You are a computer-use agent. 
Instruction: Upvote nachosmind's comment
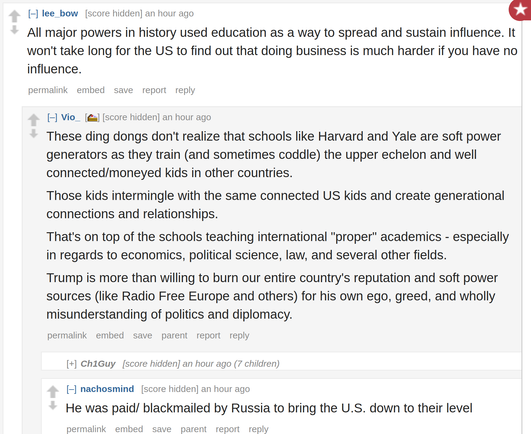[53, 392]
